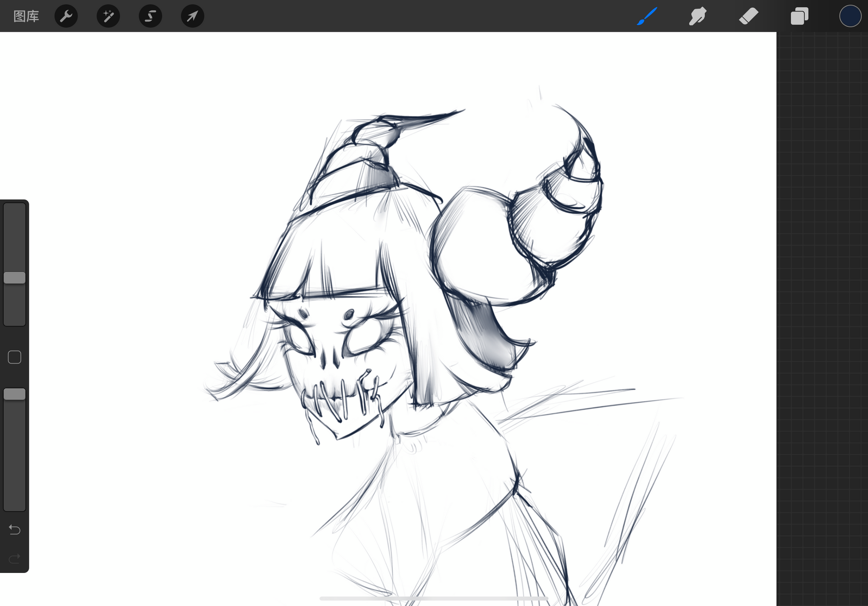Open the Layers panel
This screenshot has height=606, width=868.
[799, 16]
